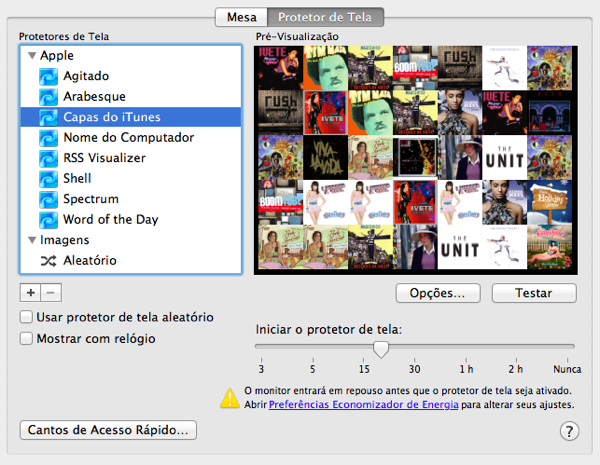Click the RSS Visualizer saver icon

click(x=48, y=158)
